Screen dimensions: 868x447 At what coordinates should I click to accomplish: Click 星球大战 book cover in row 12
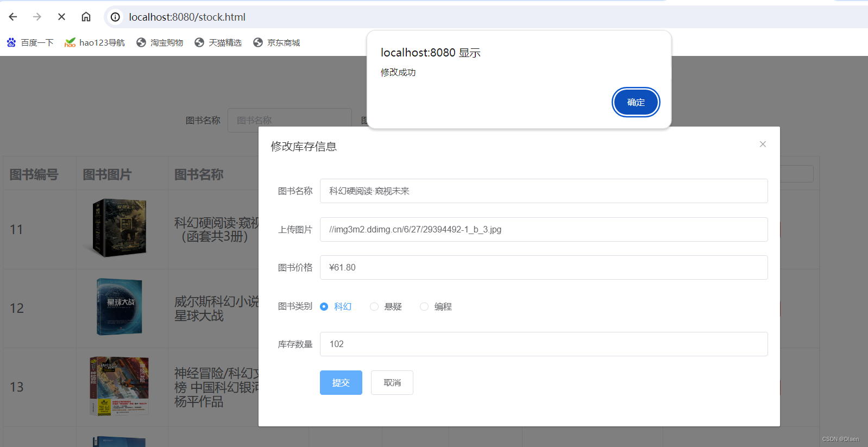[x=119, y=307]
